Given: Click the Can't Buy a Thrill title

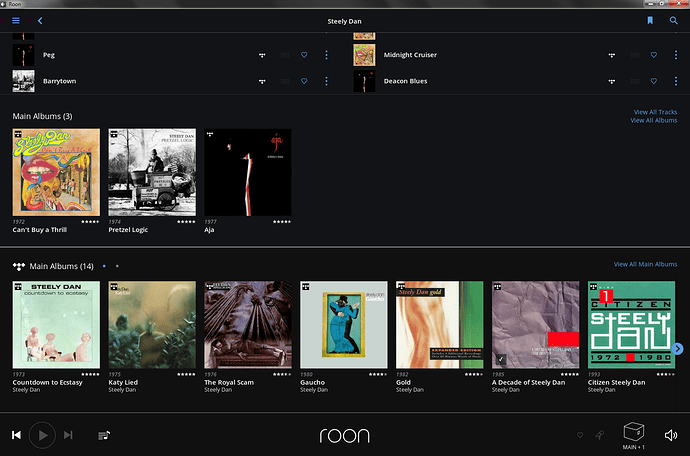Looking at the screenshot, I should (x=40, y=230).
